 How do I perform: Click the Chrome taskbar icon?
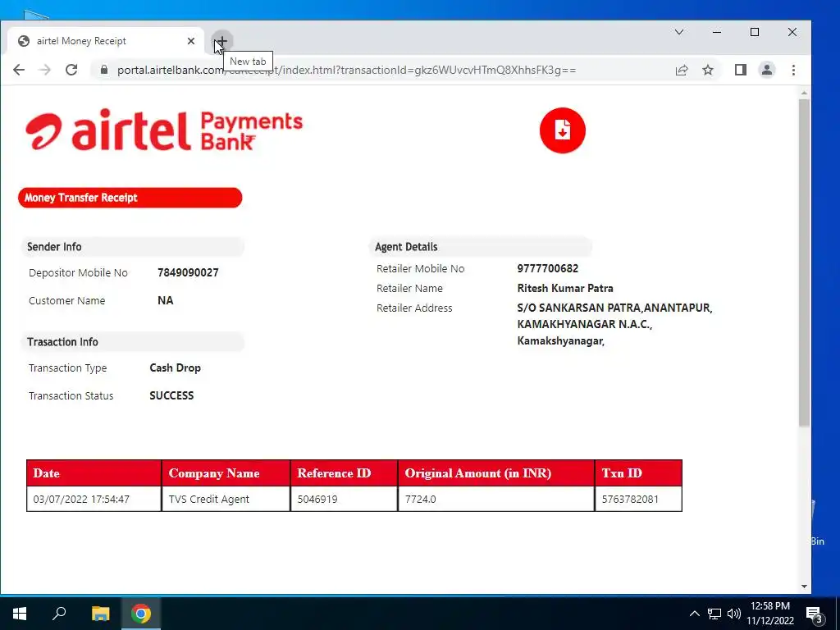click(x=141, y=614)
